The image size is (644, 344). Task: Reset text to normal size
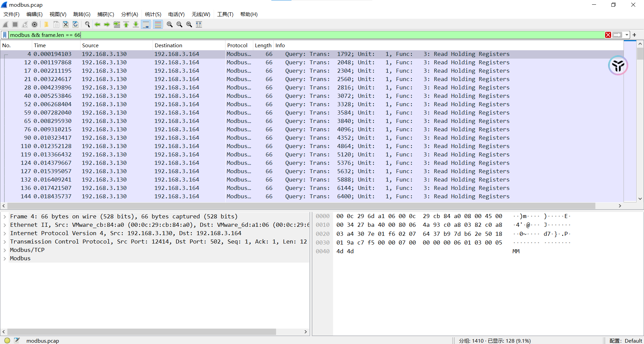pyautogui.click(x=189, y=24)
